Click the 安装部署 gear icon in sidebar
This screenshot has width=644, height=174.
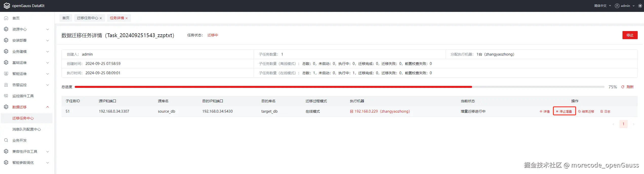coord(6,40)
